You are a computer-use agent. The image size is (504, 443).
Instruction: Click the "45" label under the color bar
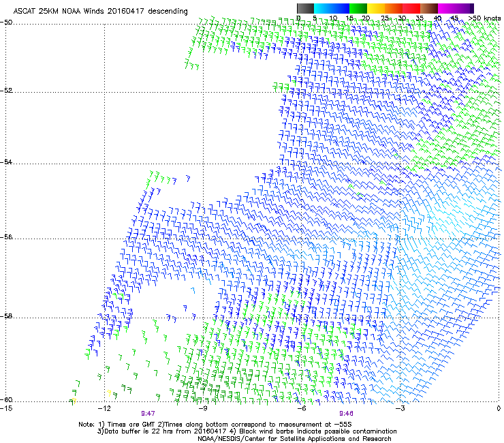[x=454, y=18]
